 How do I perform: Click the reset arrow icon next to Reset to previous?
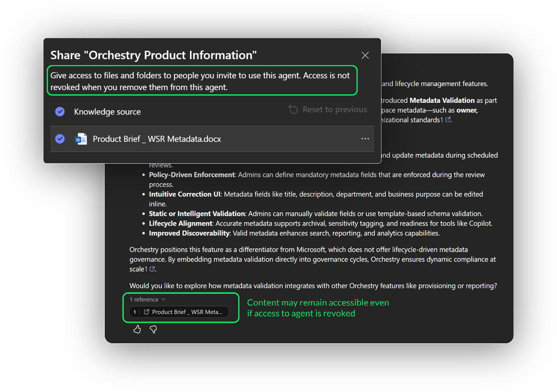pyautogui.click(x=293, y=109)
